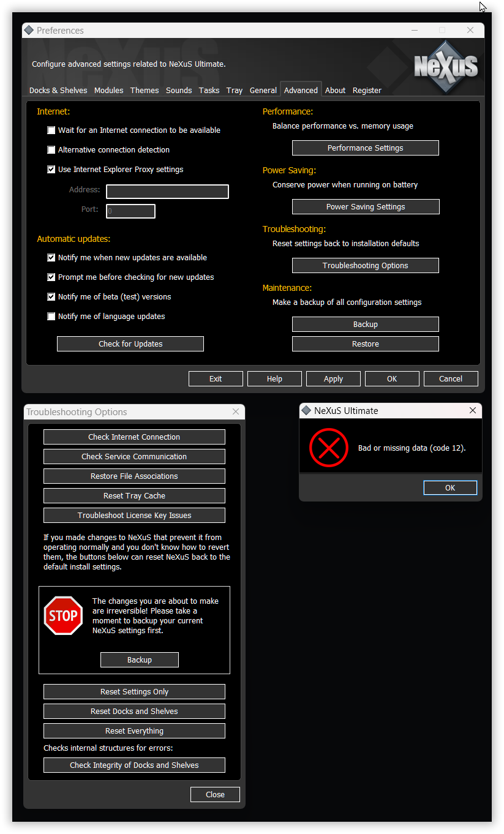Screen dimensions: 504x834
Task: Close the Troubleshooting Options window via X
Action: [236, 412]
